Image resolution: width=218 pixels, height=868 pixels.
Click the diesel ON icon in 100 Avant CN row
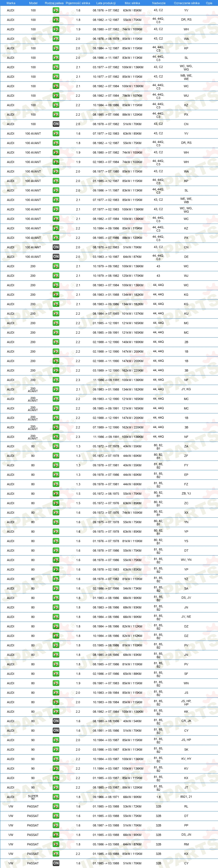point(56,247)
